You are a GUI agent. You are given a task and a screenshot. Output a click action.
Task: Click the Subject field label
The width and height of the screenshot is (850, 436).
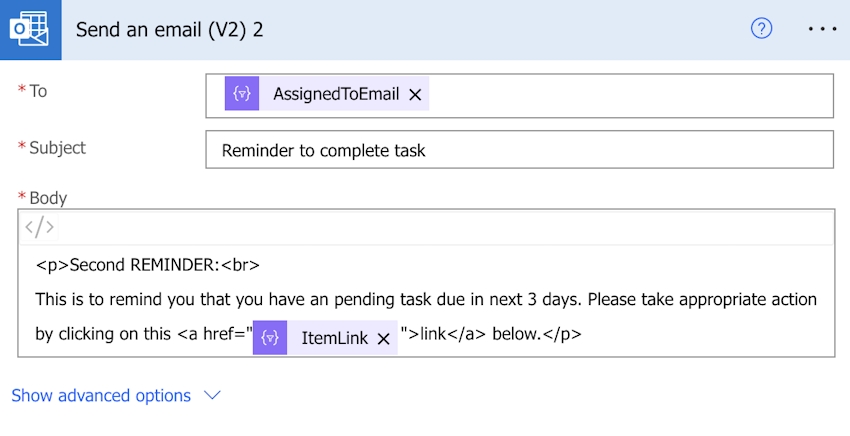(57, 148)
